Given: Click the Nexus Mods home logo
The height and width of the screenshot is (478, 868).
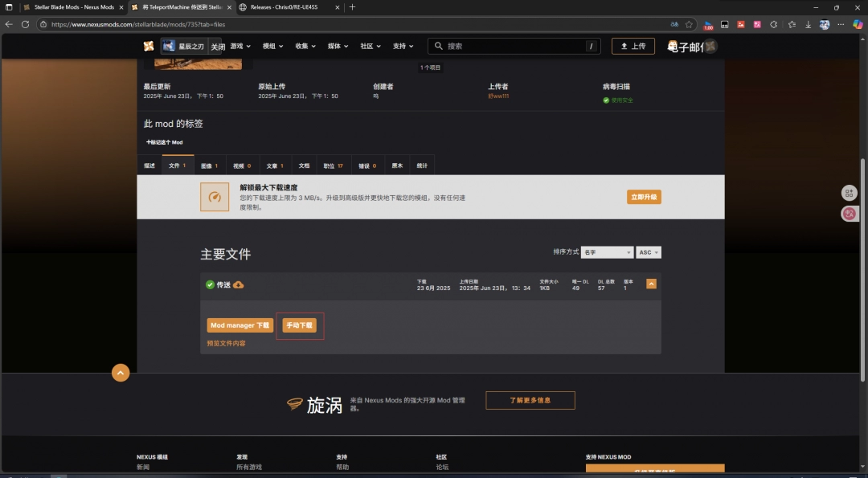Looking at the screenshot, I should pos(149,46).
